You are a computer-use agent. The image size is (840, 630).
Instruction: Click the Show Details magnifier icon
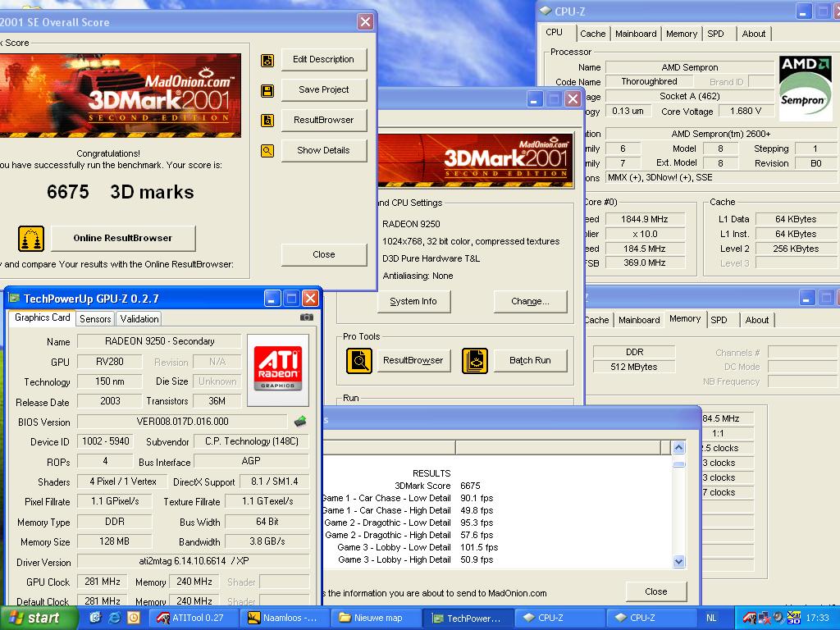267,151
